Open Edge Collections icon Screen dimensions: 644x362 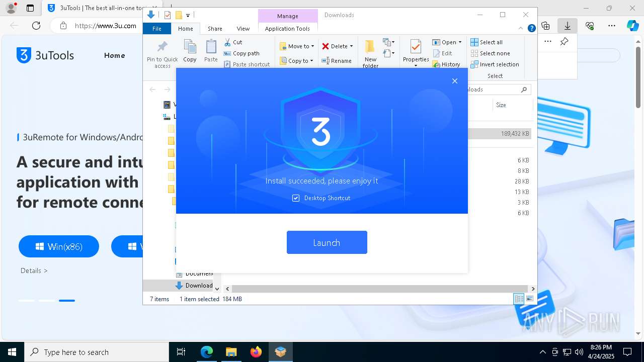tap(545, 26)
